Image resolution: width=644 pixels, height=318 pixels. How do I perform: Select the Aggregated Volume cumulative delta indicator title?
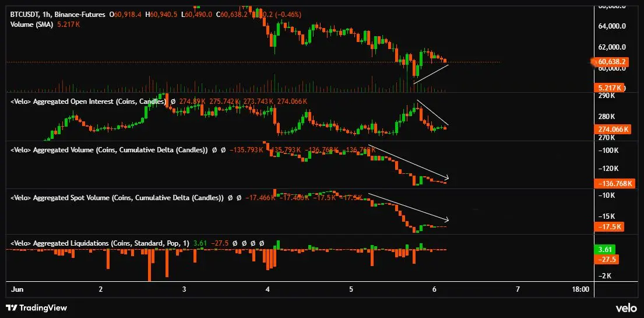tap(109, 150)
